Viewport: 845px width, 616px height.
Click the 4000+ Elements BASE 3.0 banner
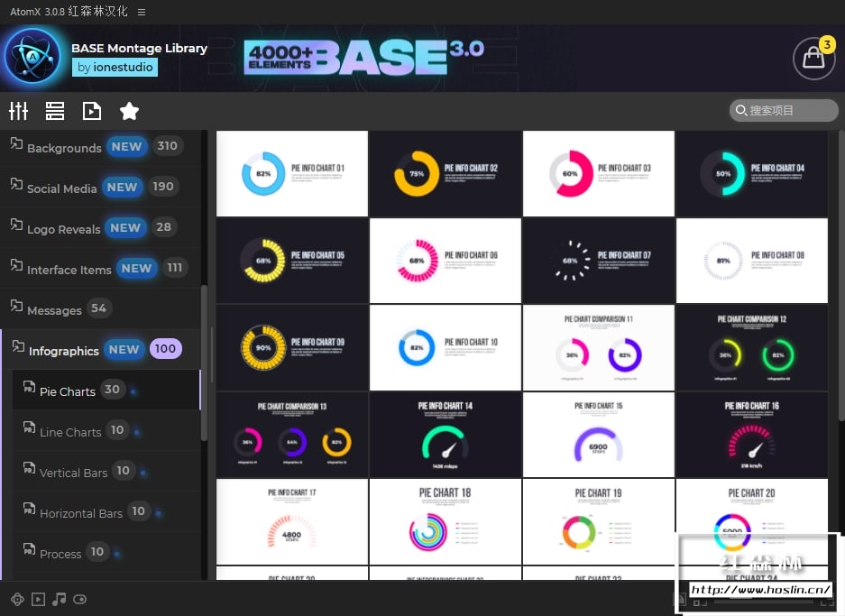[363, 57]
